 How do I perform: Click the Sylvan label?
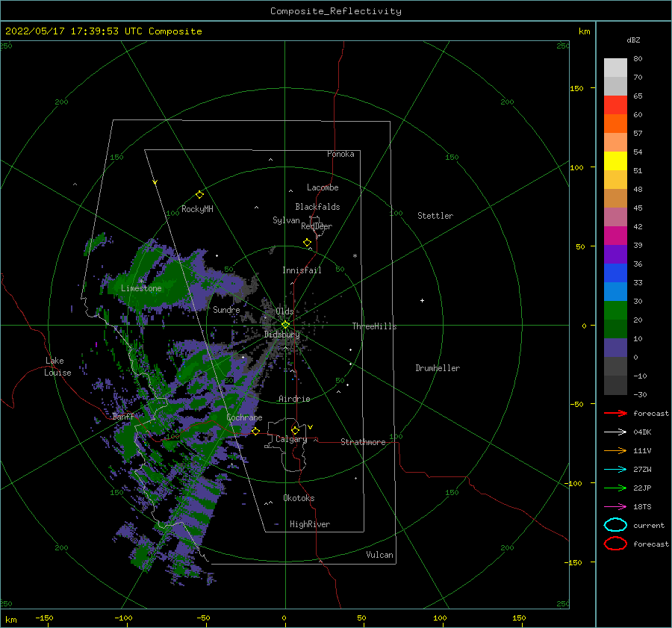pos(286,220)
